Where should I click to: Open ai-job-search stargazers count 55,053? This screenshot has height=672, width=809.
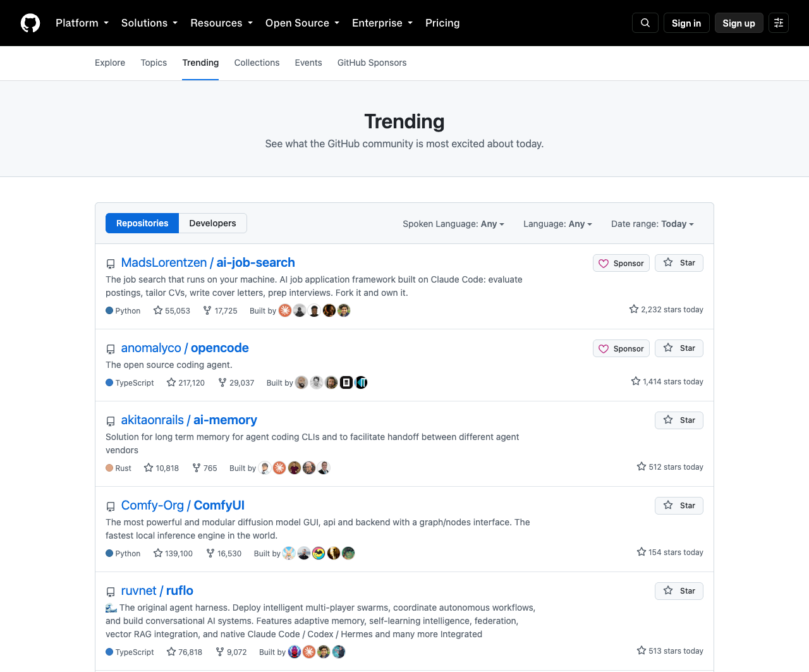pyautogui.click(x=172, y=310)
